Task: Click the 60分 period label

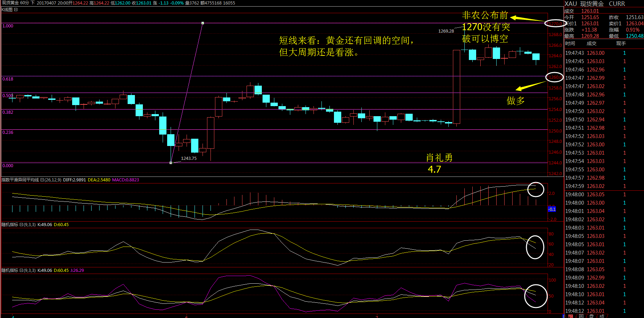Action: 25,3
